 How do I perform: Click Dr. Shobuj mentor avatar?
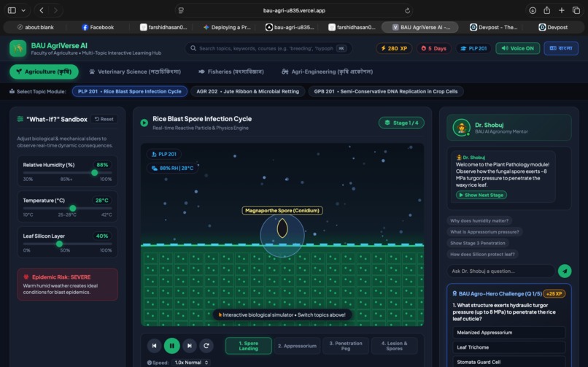coord(461,128)
